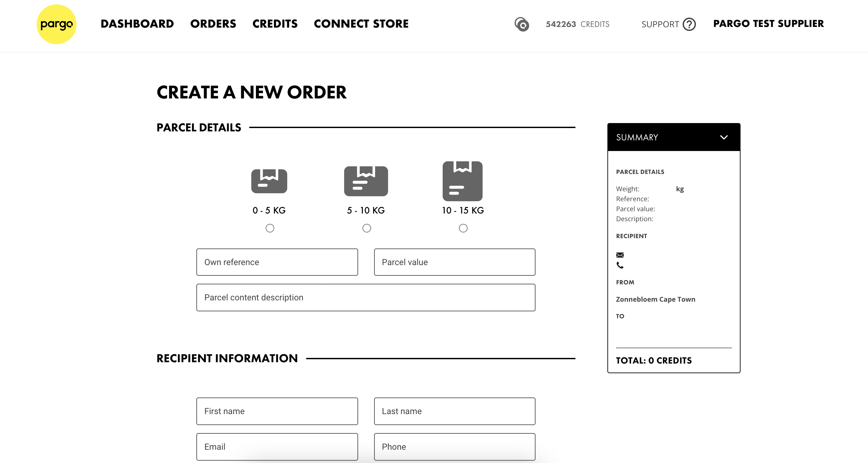Click the SUMMARY header title
The height and width of the screenshot is (463, 868).
pos(637,137)
